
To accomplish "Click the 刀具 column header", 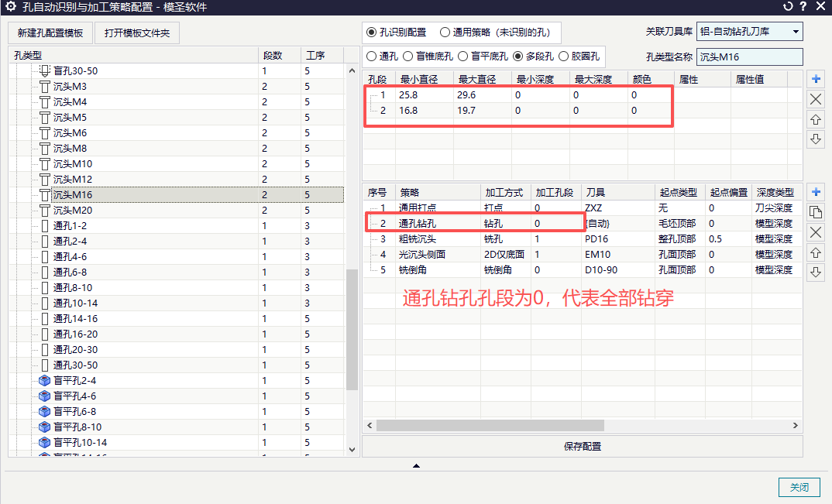I will pyautogui.click(x=618, y=193).
